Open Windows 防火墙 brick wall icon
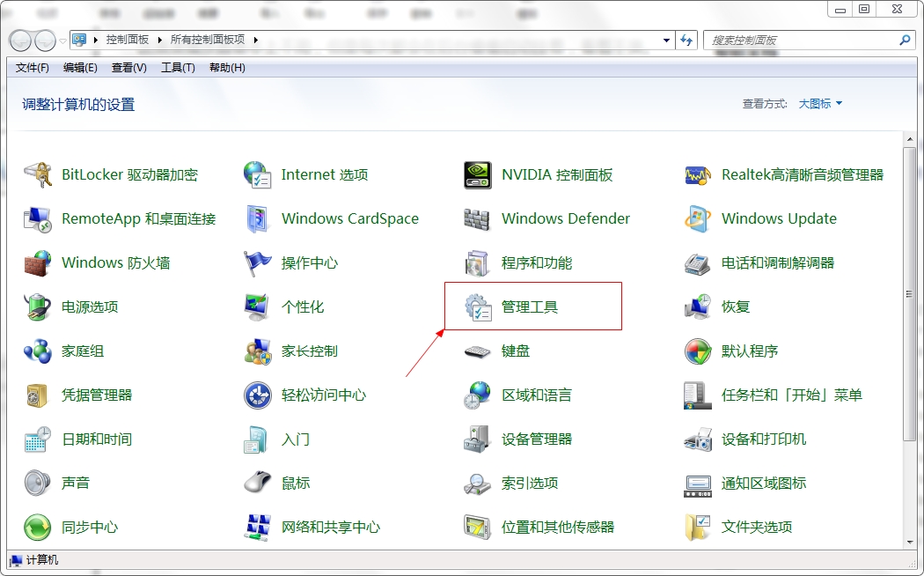 [x=38, y=263]
